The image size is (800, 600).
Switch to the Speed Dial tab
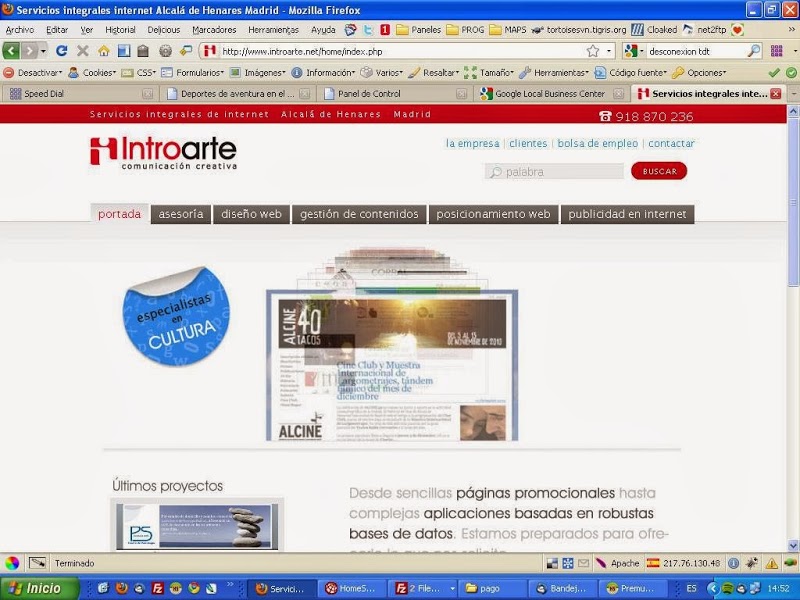[x=79, y=94]
